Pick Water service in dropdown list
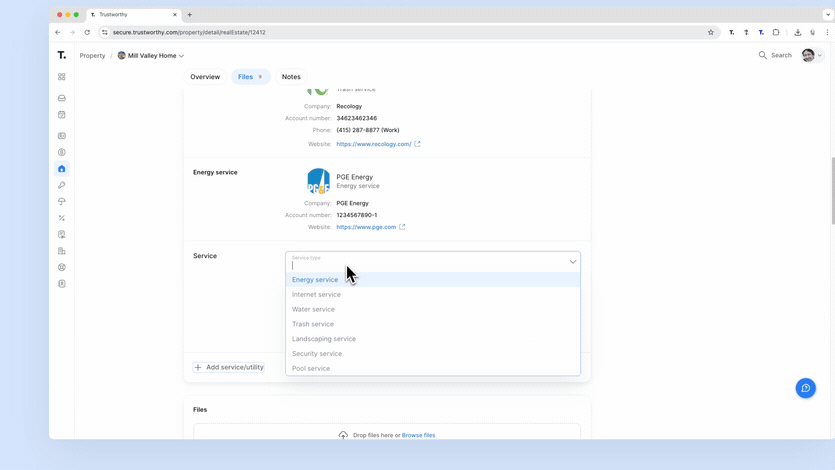The image size is (835, 470). pyautogui.click(x=313, y=310)
